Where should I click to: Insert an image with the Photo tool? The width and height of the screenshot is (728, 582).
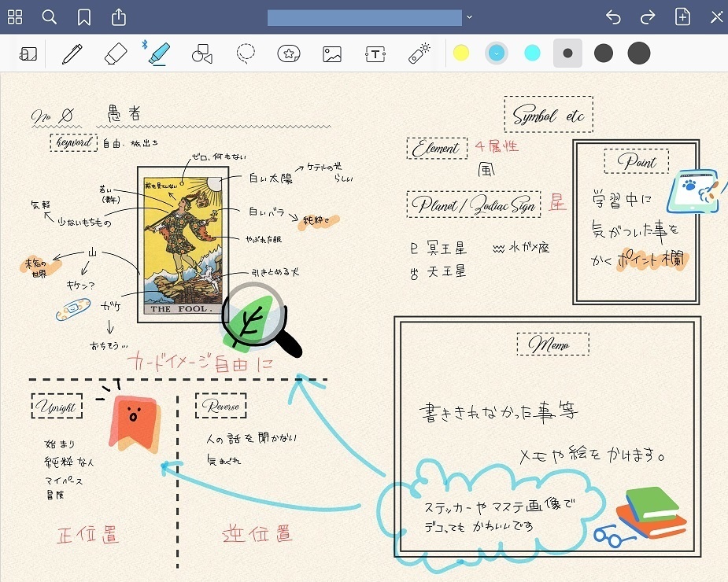(x=331, y=53)
